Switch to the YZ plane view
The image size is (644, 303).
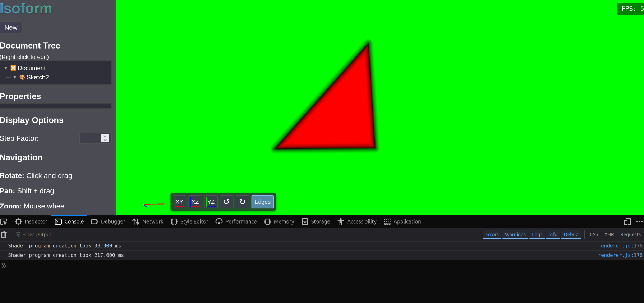[211, 202]
